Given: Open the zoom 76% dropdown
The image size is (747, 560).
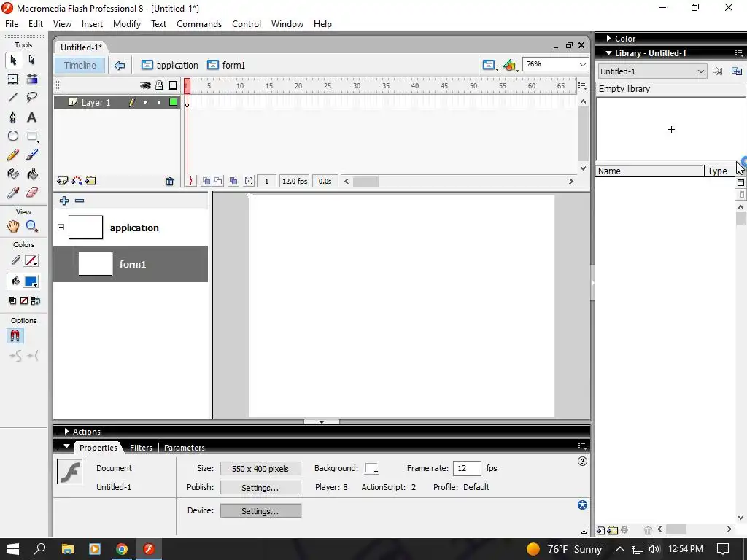Looking at the screenshot, I should 583,64.
